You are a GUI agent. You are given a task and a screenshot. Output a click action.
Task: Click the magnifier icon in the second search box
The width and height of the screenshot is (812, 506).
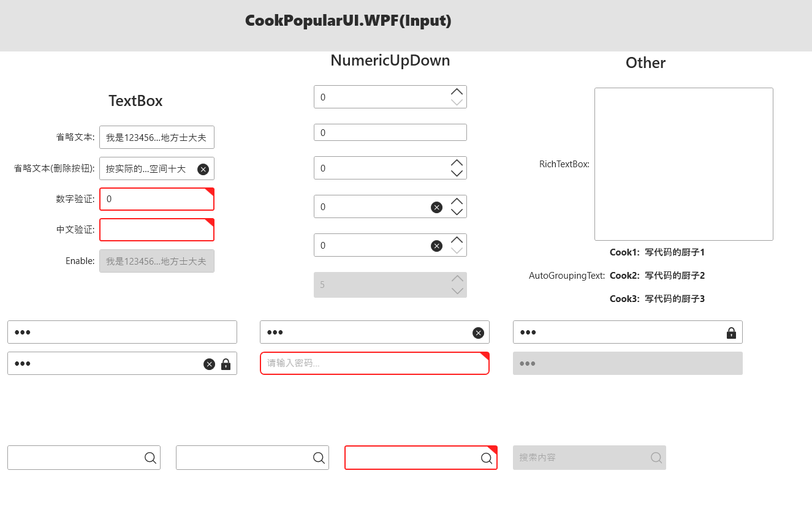[x=319, y=458]
